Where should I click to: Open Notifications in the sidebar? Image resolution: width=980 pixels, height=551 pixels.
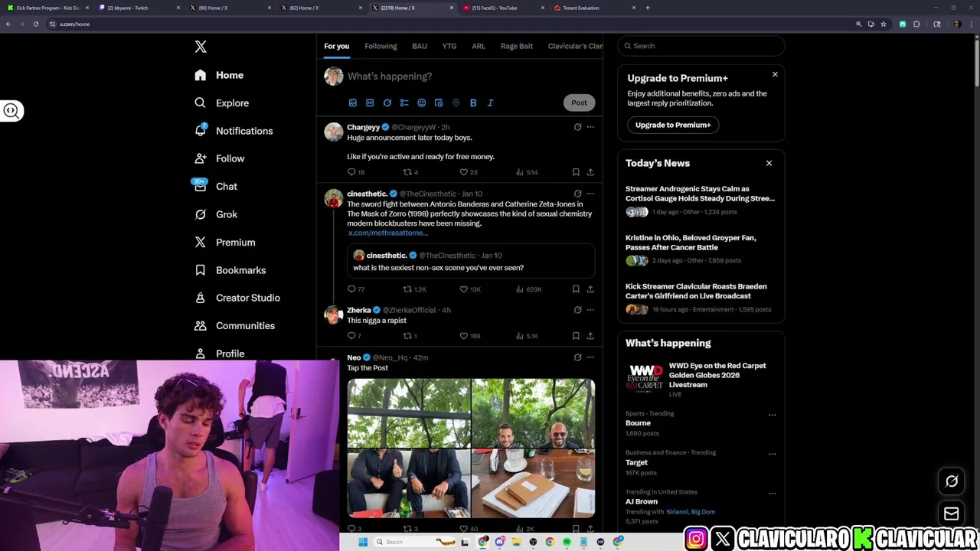pos(234,131)
